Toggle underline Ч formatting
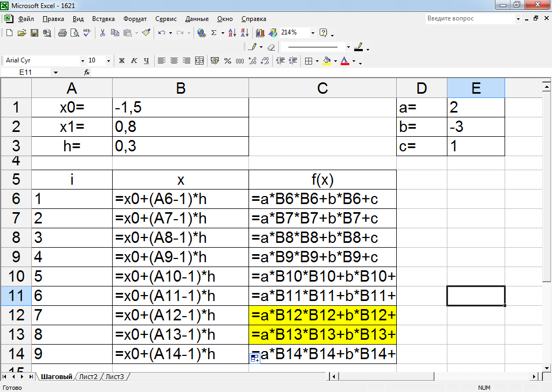The width and height of the screenshot is (552, 392). [146, 61]
